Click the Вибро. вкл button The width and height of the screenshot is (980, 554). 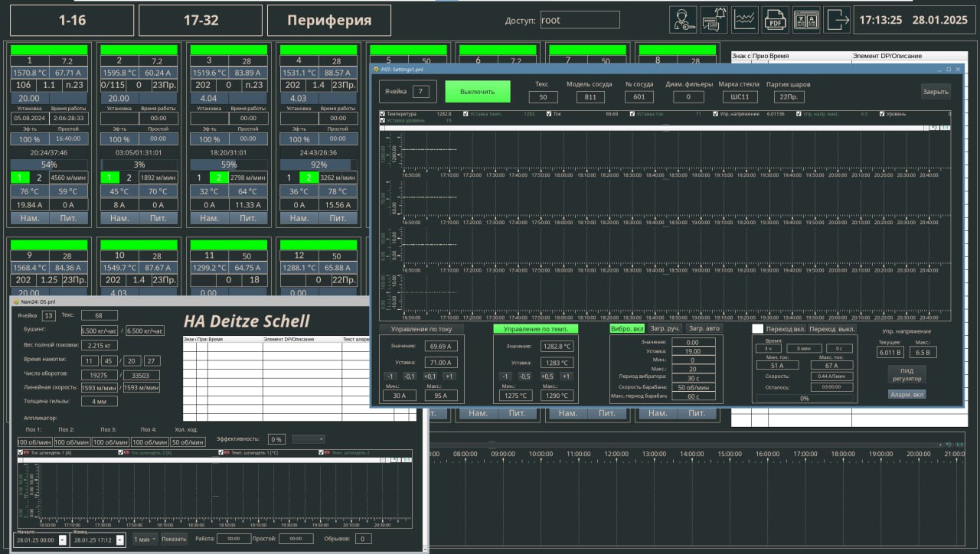(626, 328)
